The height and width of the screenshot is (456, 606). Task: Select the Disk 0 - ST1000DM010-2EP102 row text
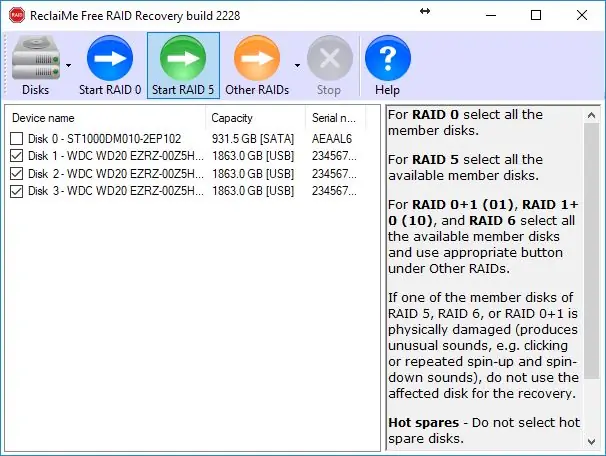coord(104,138)
